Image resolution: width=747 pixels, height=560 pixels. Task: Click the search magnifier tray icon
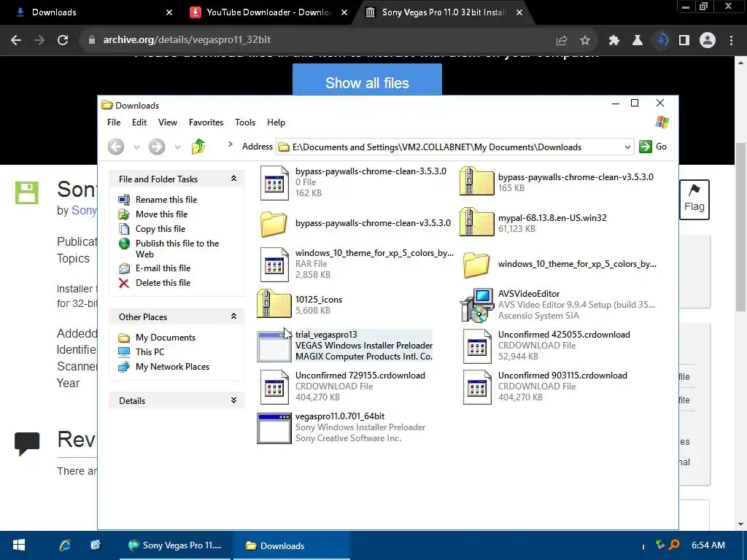click(674, 545)
